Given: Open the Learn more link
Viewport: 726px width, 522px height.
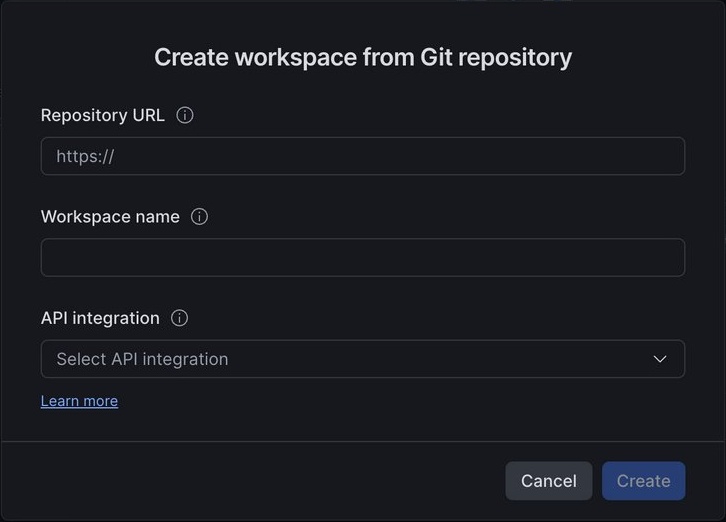Looking at the screenshot, I should (79, 401).
